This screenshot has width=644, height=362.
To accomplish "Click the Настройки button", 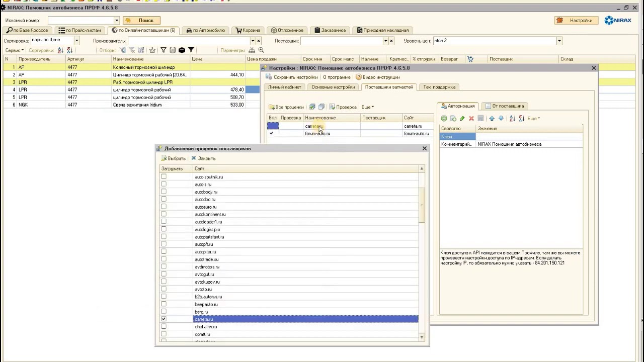I will click(576, 21).
